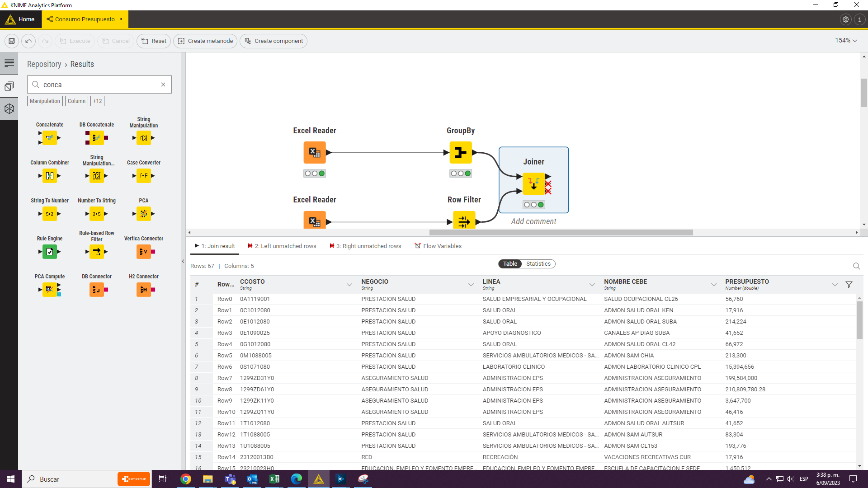Viewport: 868px width, 488px height.
Task: Collapse the side panel with arrow handle
Action: [183, 261]
